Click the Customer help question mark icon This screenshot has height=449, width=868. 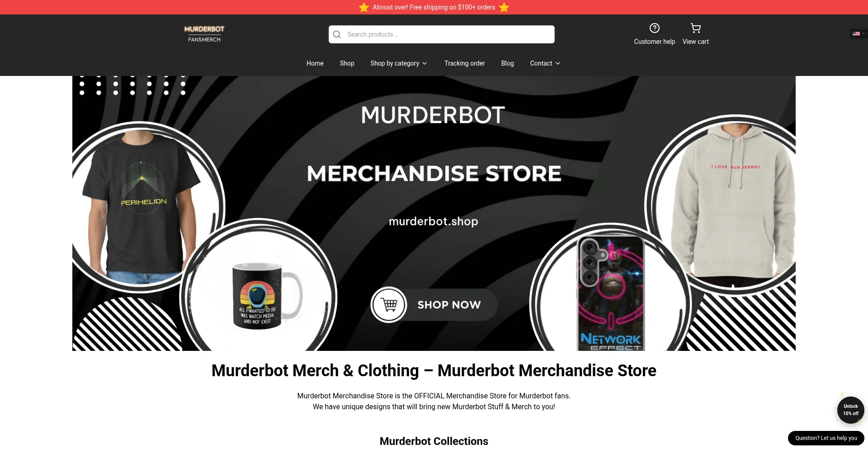654,28
